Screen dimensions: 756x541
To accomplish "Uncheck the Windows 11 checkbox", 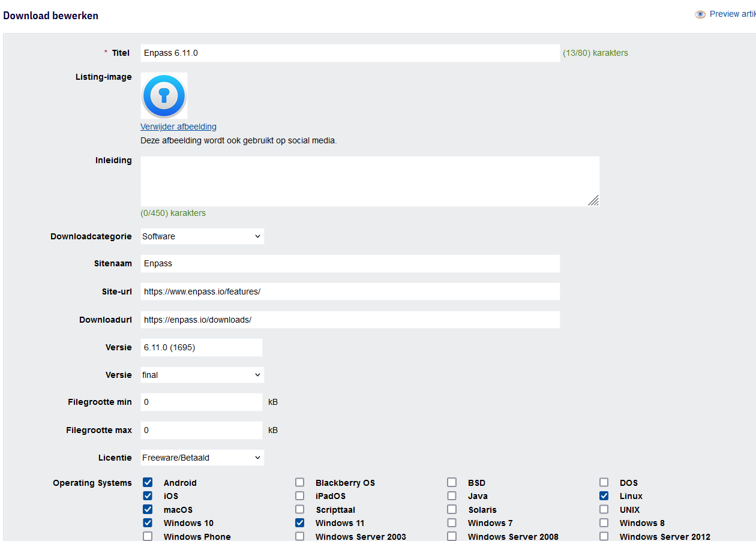I will [299, 523].
